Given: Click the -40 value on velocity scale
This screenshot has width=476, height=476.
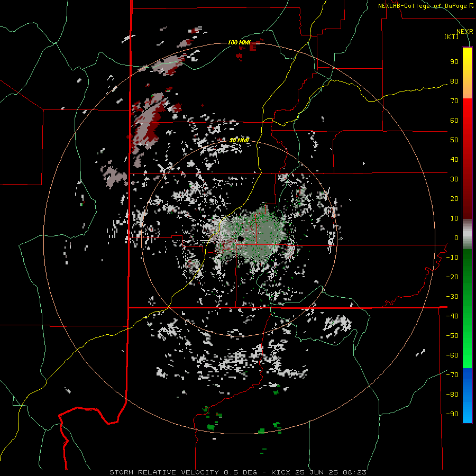Looking at the screenshot, I should (452, 316).
